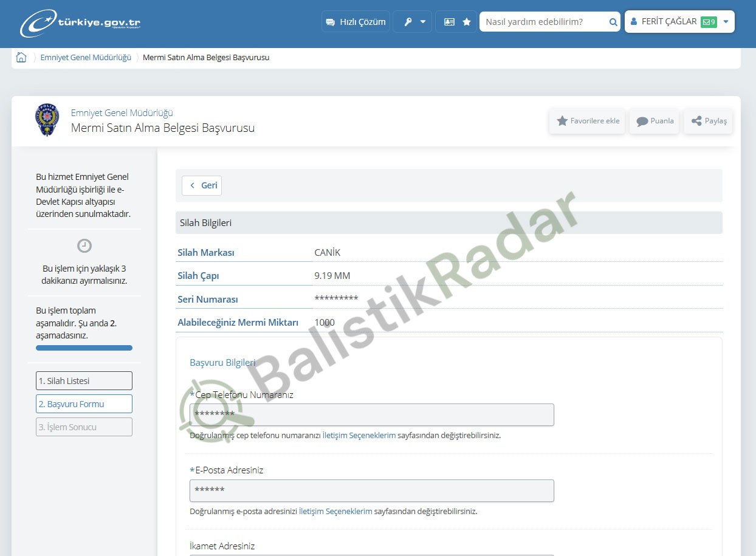The width and height of the screenshot is (756, 556).
Task: Go to Emniyet Genel Müdürlüğü breadcrumb link
Action: coord(86,57)
